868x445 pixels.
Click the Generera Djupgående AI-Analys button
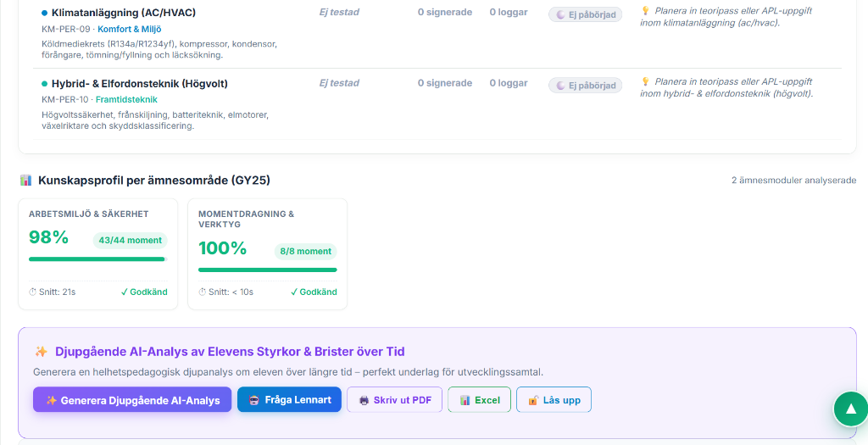pos(132,399)
